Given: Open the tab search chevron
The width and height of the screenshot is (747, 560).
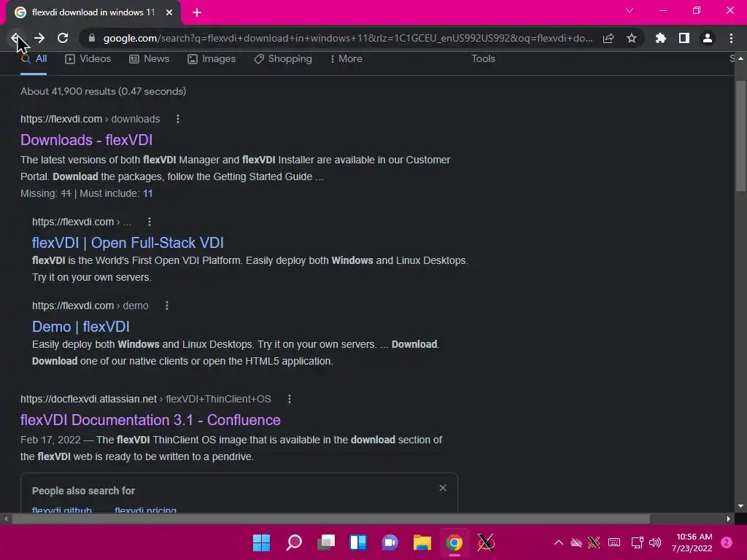Looking at the screenshot, I should [x=630, y=10].
